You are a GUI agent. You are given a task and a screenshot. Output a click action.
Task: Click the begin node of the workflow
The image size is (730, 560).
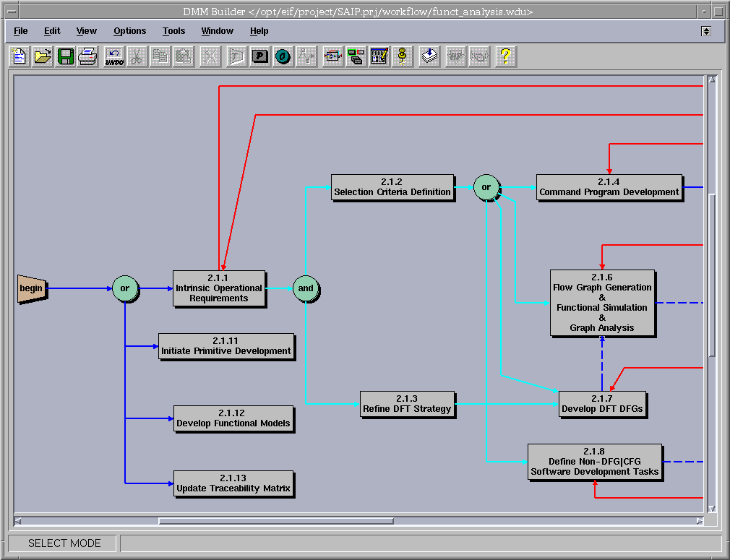coord(30,288)
